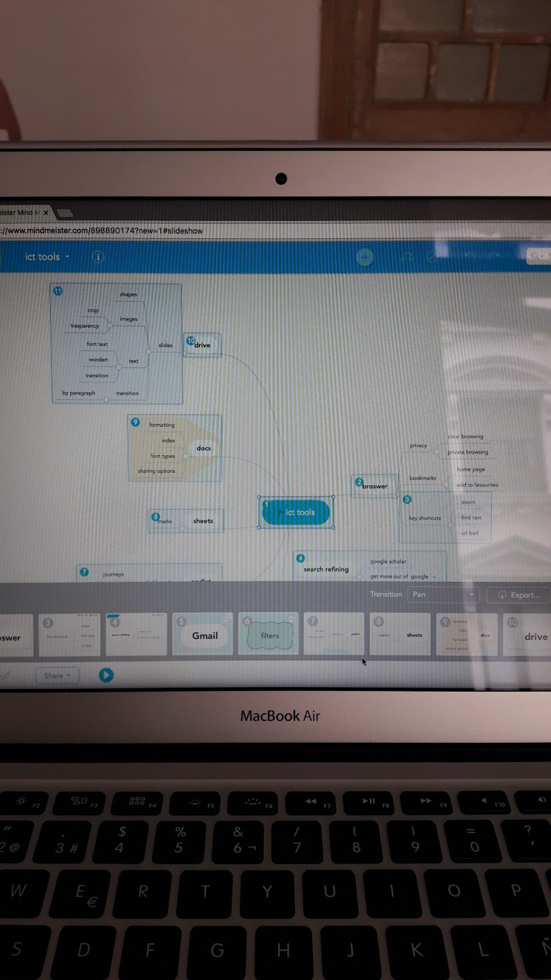Select the font text node
Screen dimensions: 551x980
97,344
